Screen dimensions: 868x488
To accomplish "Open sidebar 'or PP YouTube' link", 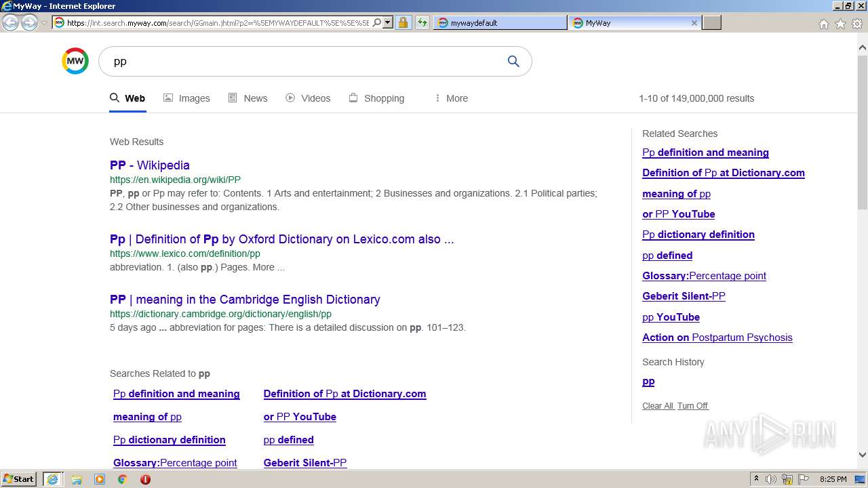I will tap(679, 214).
